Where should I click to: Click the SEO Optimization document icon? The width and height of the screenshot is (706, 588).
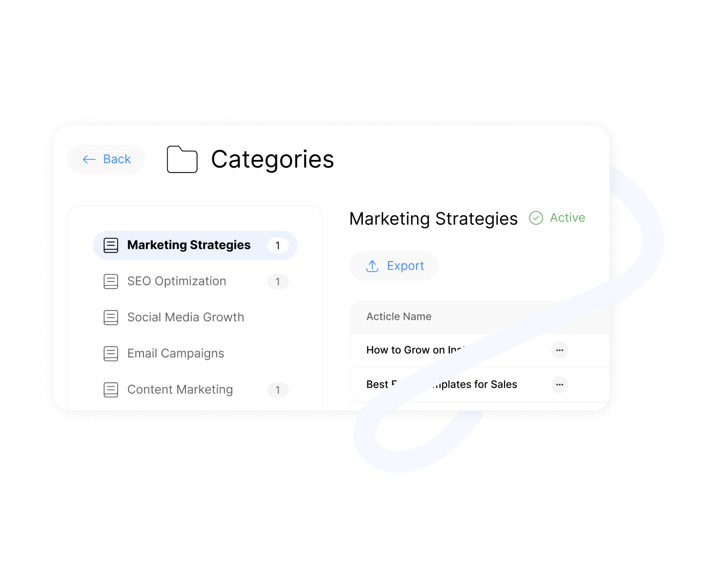coord(111,281)
